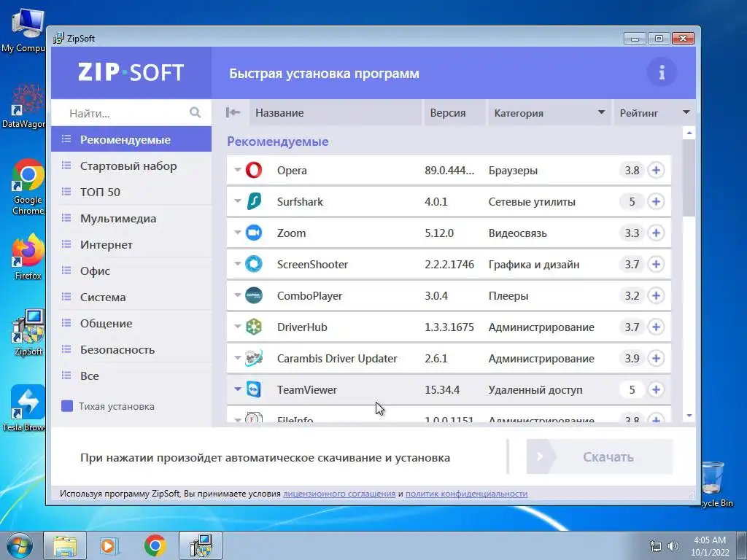
Task: Open the Категория filter dropdown
Action: [601, 112]
